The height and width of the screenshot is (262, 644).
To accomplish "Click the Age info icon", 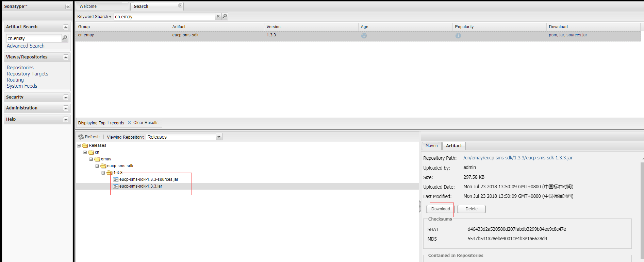I will pyautogui.click(x=364, y=36).
